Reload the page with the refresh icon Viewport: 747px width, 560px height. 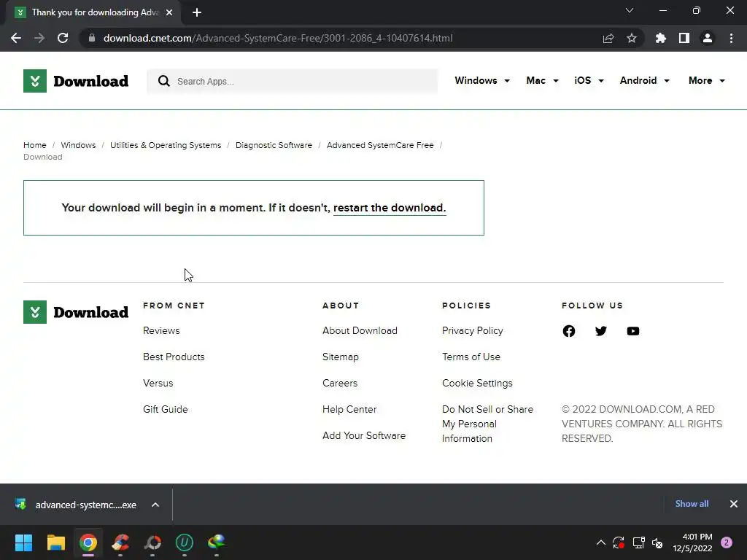[63, 38]
